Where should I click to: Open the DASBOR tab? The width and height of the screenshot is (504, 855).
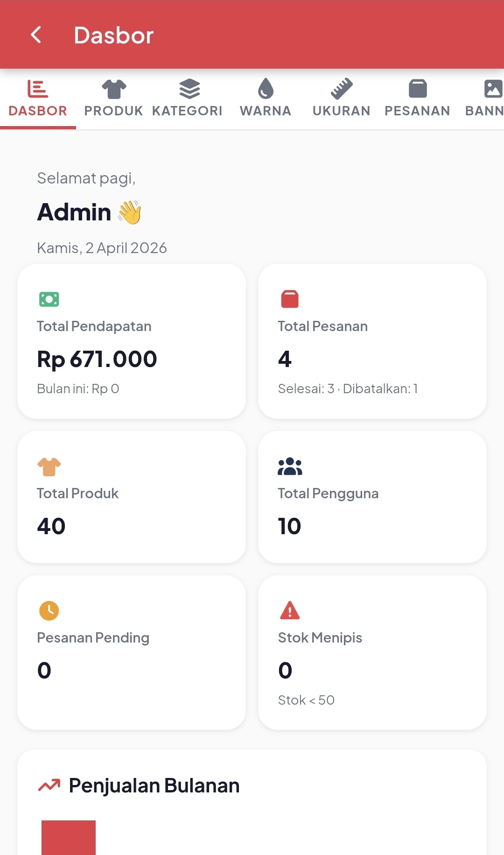[x=37, y=98]
